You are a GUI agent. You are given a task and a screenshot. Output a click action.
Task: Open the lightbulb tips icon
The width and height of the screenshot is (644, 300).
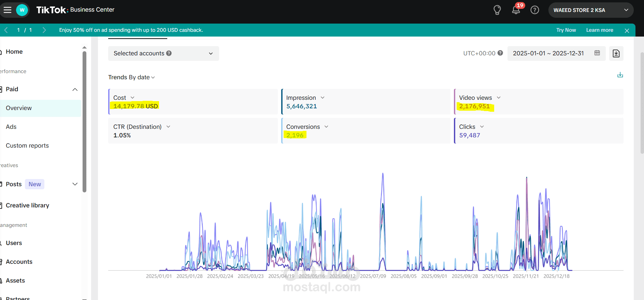[497, 10]
